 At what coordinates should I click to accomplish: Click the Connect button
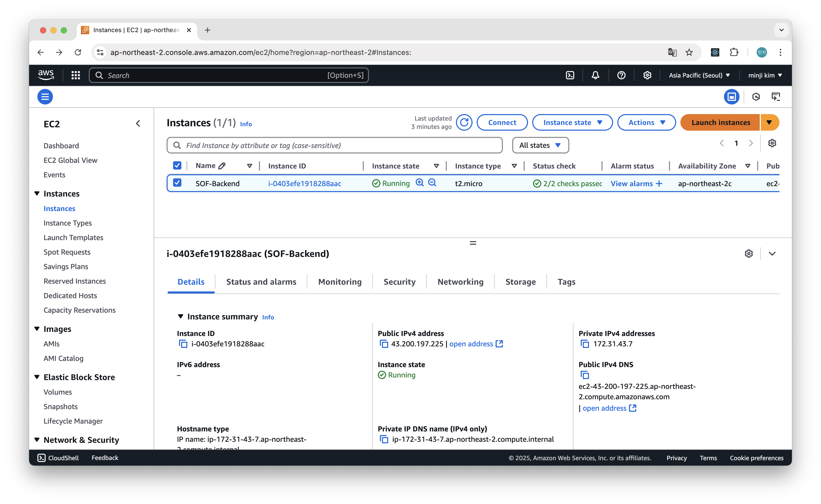click(502, 122)
